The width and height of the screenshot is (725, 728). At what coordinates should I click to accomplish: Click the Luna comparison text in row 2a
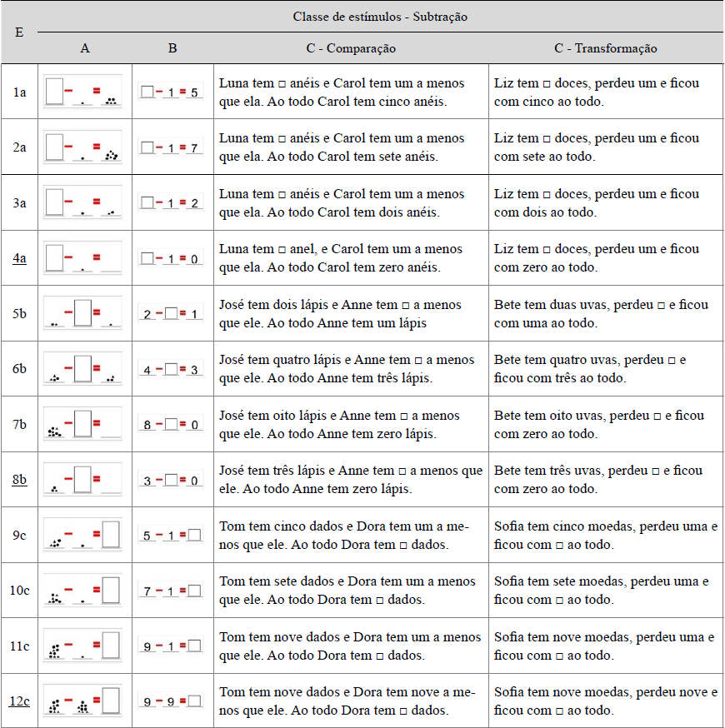[x=342, y=147]
